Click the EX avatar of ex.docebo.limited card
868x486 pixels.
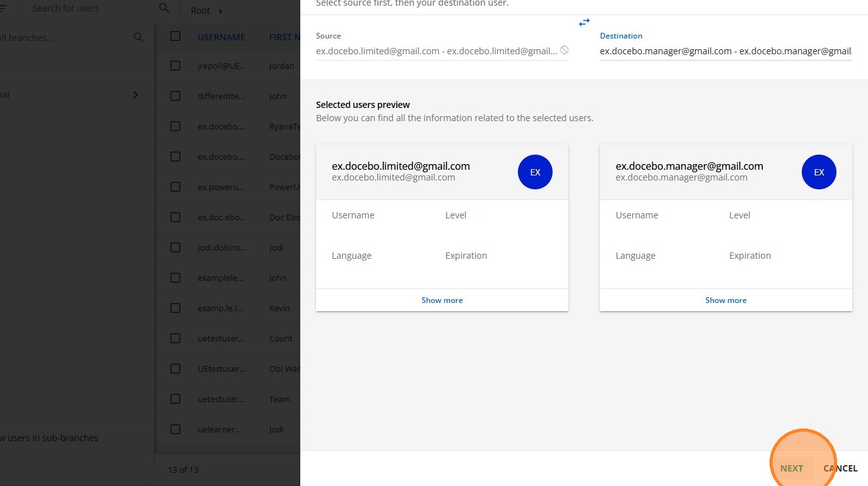pyautogui.click(x=535, y=172)
